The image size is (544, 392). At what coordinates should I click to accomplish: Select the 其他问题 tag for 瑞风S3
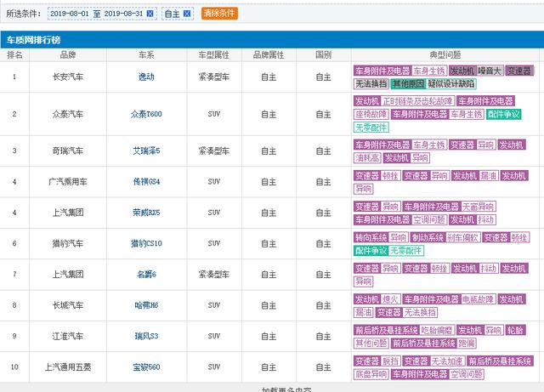click(371, 344)
